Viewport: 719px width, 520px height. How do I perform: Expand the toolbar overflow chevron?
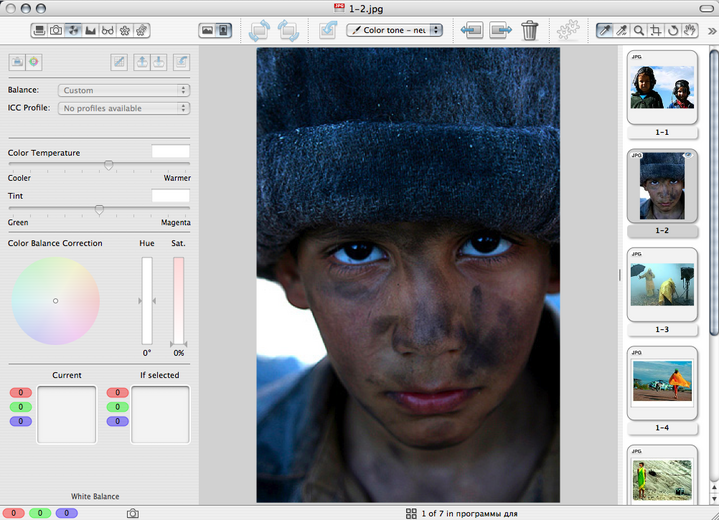pyautogui.click(x=711, y=31)
